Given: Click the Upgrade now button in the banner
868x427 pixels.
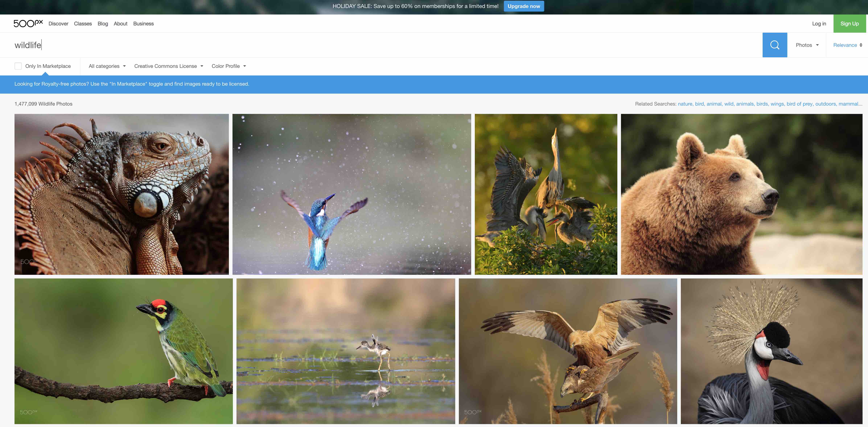Looking at the screenshot, I should 524,6.
